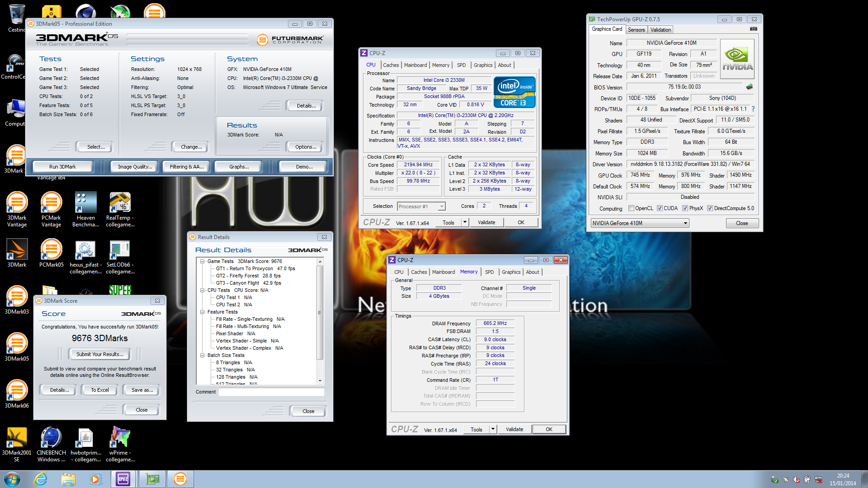
Task: Click the Options button under Results
Action: (306, 147)
